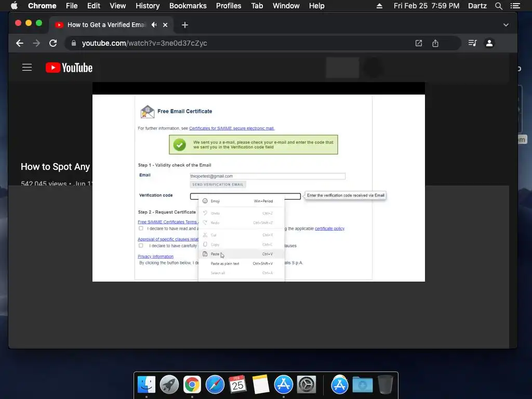Open System Preferences from the Dock
Image resolution: width=532 pixels, height=399 pixels.
coord(307,385)
